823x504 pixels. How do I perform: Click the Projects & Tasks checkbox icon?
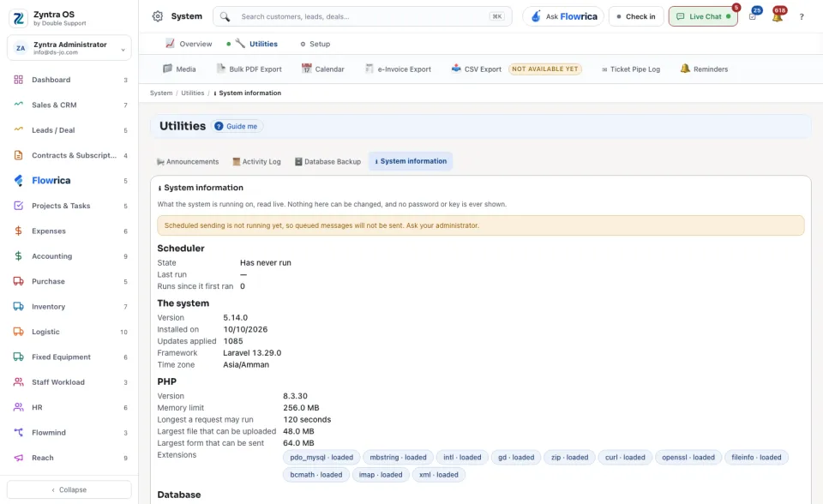(18, 206)
